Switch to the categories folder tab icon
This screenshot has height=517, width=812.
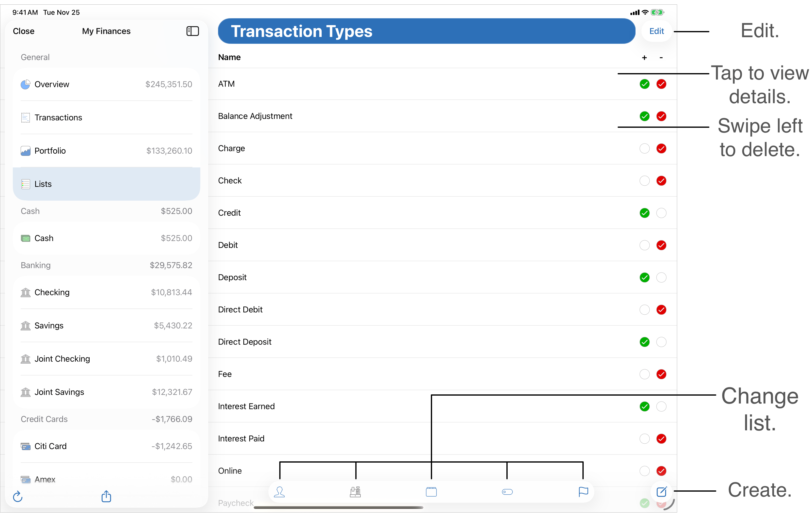point(431,492)
